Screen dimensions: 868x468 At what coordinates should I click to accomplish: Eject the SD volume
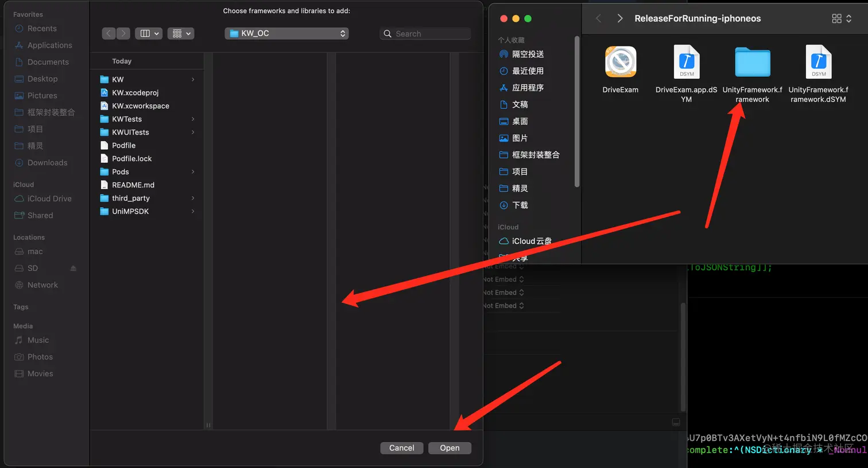[x=73, y=268]
